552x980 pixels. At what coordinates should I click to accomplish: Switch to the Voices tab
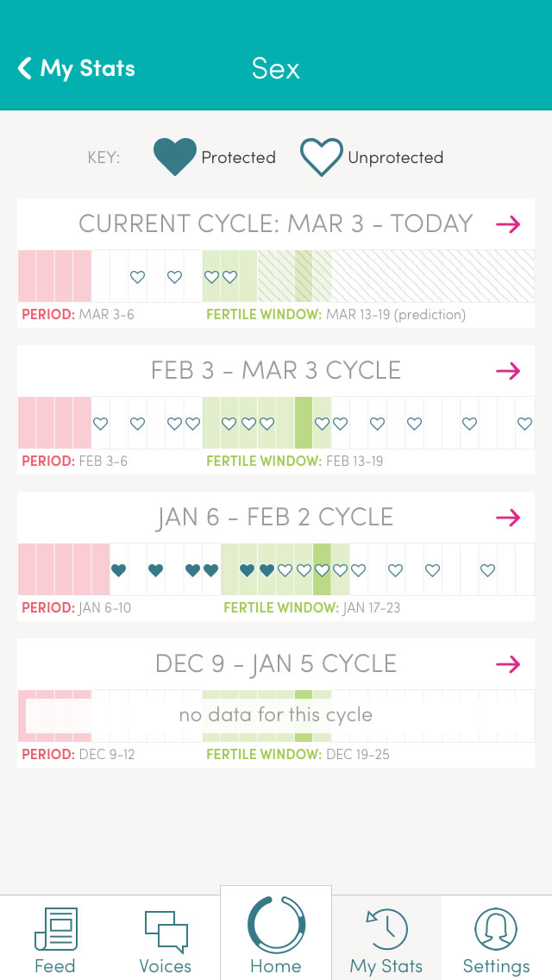pyautogui.click(x=166, y=939)
